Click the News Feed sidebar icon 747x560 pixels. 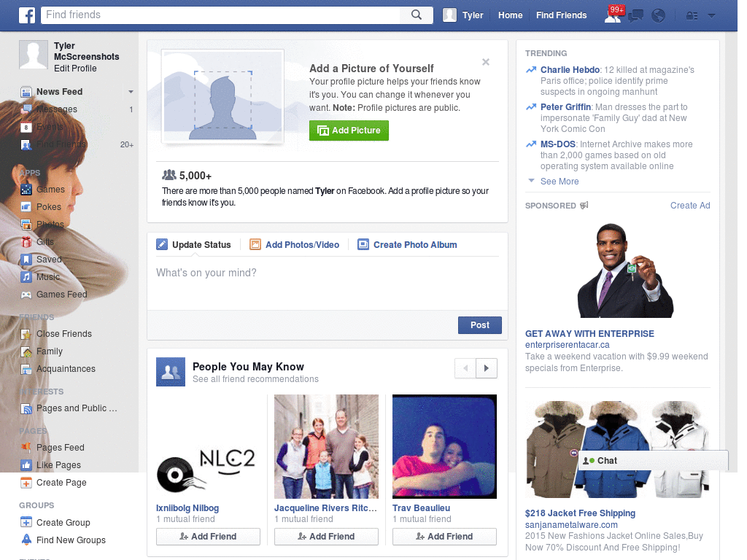click(x=26, y=92)
